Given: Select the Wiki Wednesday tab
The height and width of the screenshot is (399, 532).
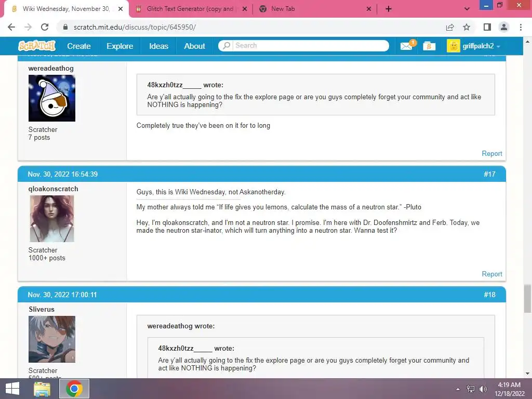Looking at the screenshot, I should (x=66, y=9).
